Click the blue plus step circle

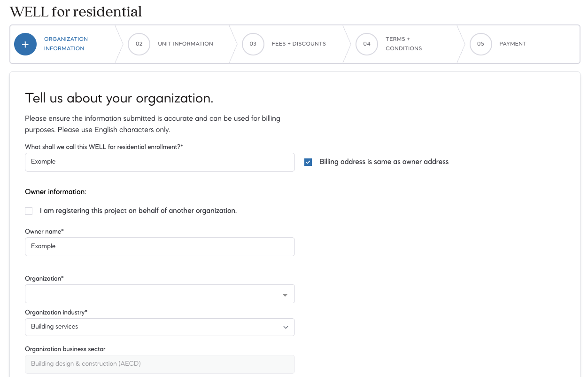click(25, 44)
